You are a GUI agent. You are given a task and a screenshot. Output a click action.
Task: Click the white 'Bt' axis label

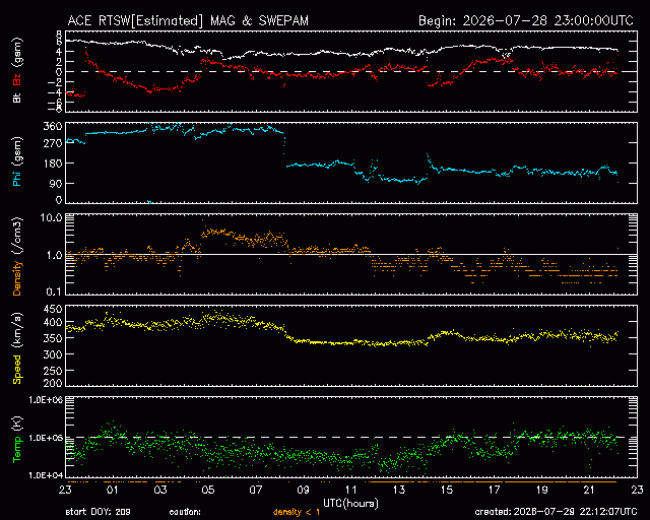click(17, 97)
